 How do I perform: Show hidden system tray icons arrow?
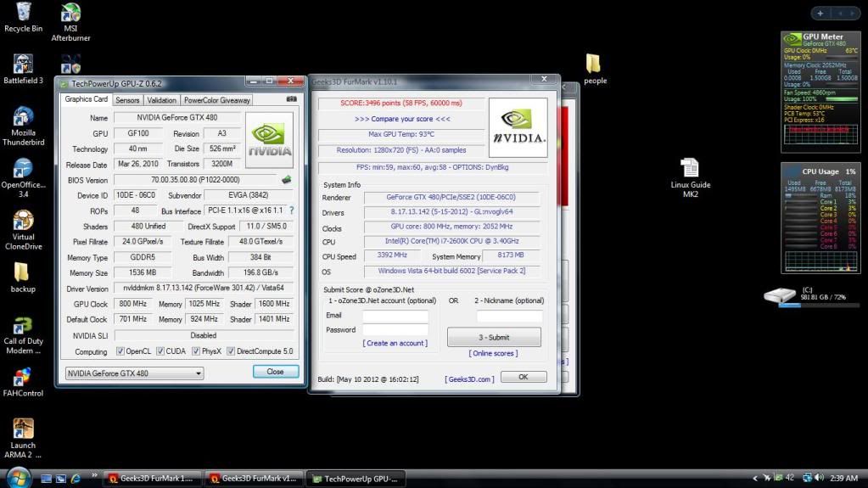[x=754, y=479]
